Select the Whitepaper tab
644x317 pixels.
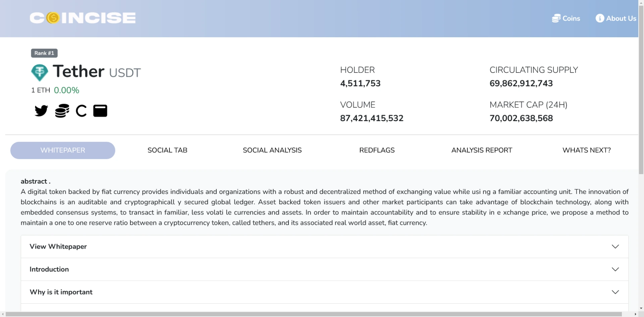click(x=63, y=150)
